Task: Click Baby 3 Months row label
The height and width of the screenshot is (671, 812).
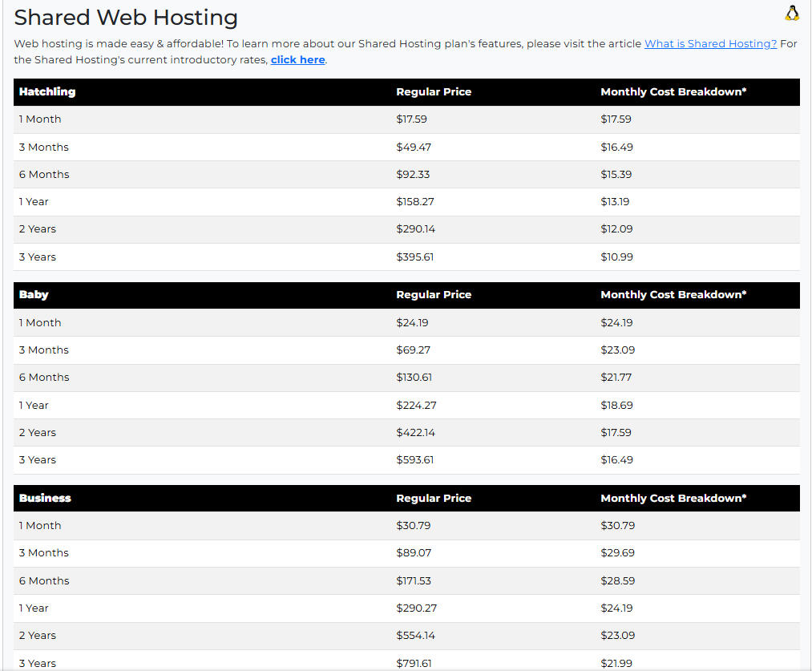Action: click(44, 350)
